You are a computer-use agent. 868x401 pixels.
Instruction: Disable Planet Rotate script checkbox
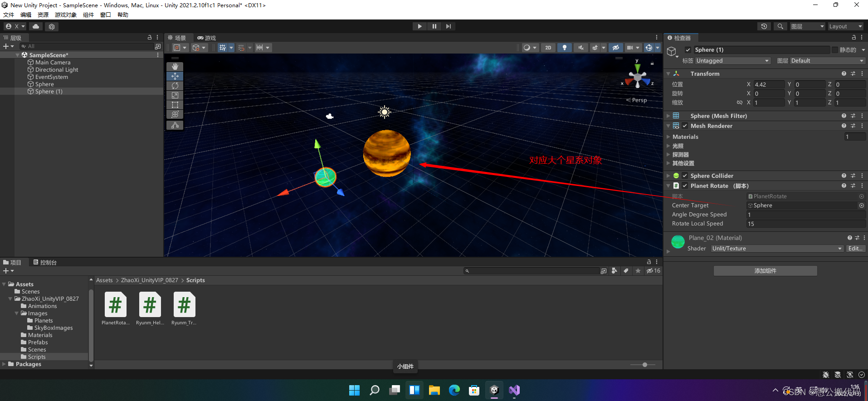pos(685,186)
